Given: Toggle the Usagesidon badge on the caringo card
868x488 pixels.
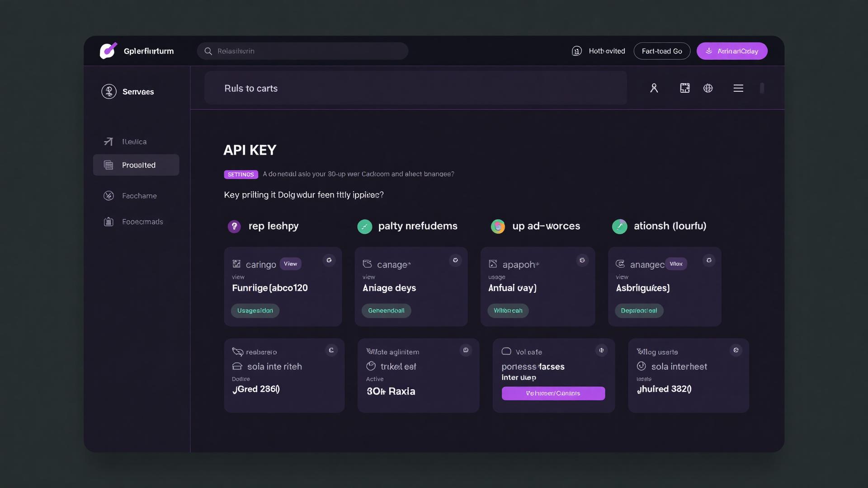Looking at the screenshot, I should [x=255, y=310].
